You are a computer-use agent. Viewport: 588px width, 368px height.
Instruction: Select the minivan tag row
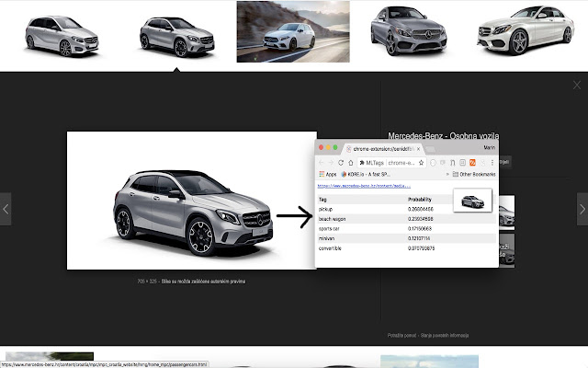coord(406,238)
